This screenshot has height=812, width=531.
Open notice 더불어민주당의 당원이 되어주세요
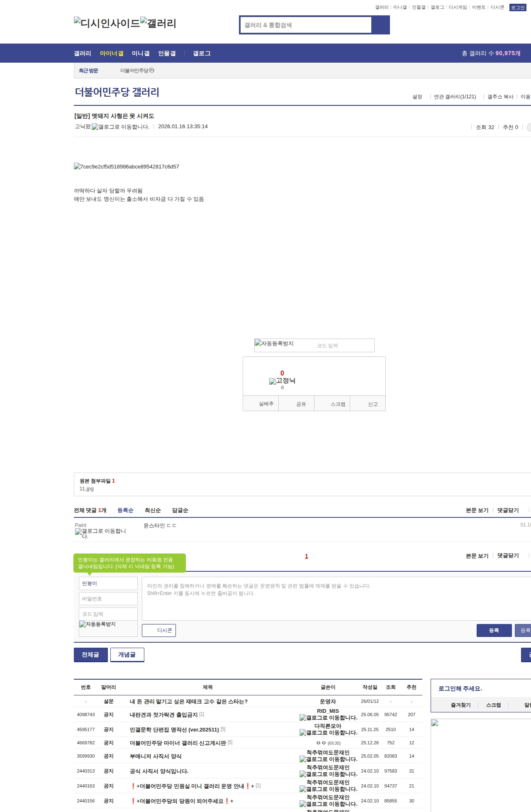(182, 801)
